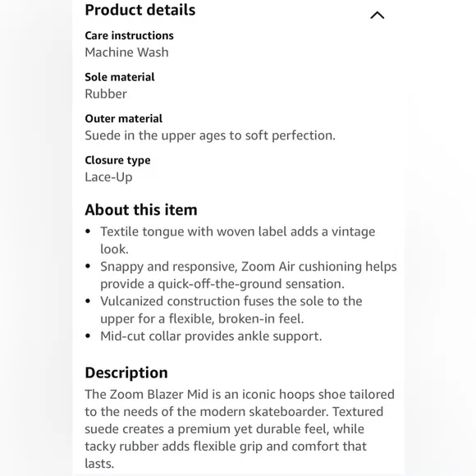Click the Zoom Air cushioning bullet
The image size is (476, 476).
249,275
